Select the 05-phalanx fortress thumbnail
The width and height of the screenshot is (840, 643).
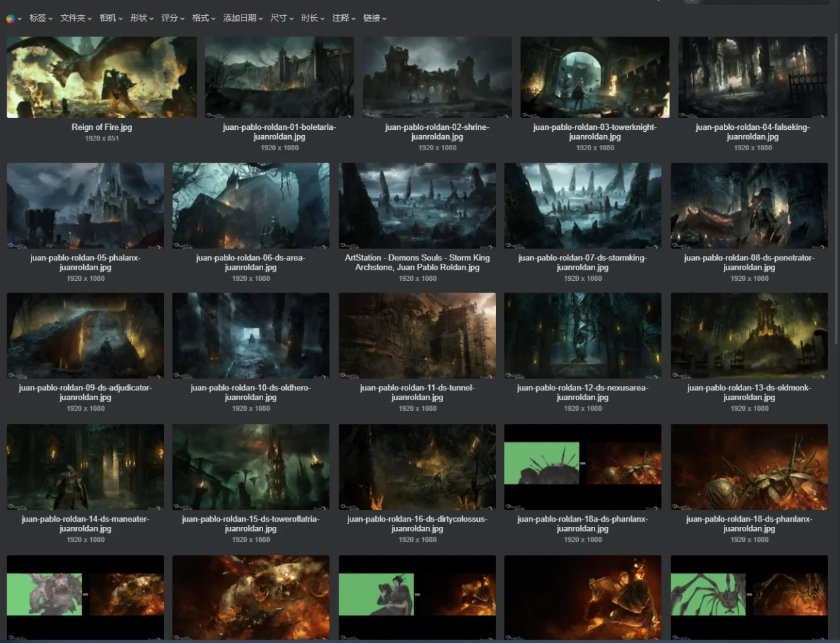[x=85, y=205]
